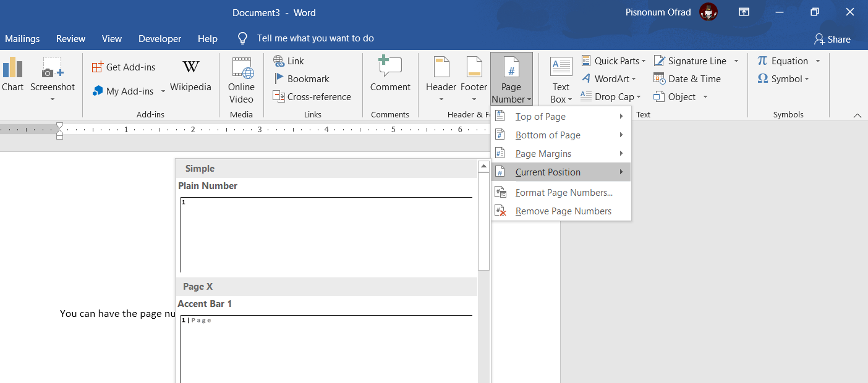Collapse the ribbon with the chevron
The height and width of the screenshot is (383, 868).
point(857,115)
